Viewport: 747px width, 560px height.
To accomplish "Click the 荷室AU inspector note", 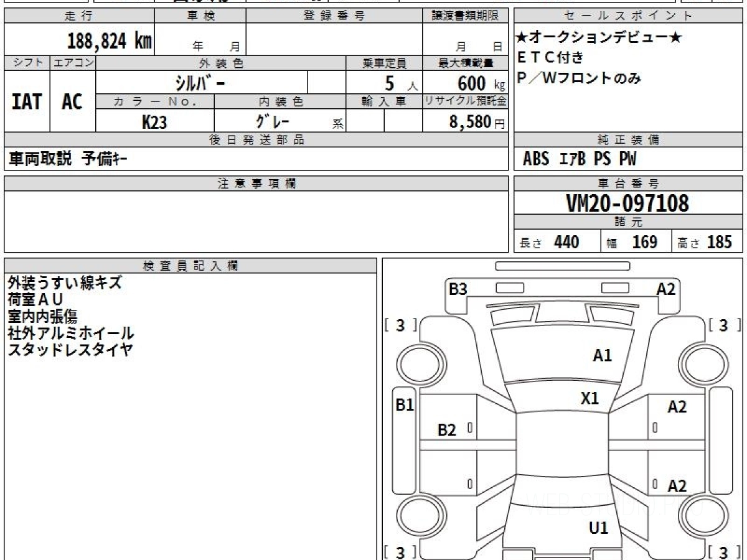I will [x=35, y=300].
